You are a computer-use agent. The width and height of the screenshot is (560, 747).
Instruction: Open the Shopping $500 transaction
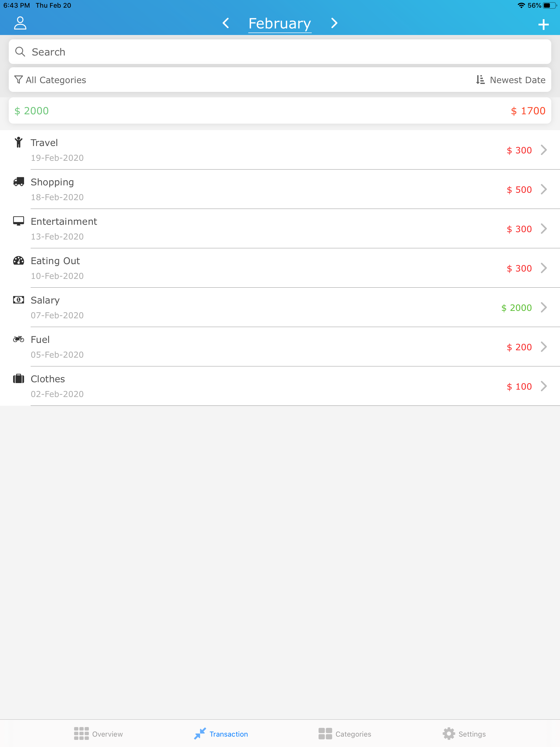point(270,189)
